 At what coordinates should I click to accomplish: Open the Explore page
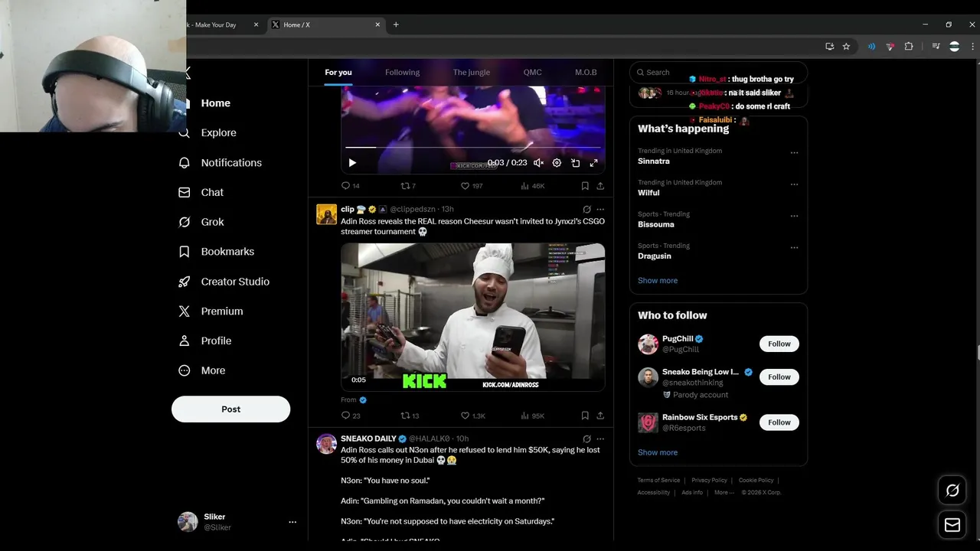pyautogui.click(x=218, y=133)
